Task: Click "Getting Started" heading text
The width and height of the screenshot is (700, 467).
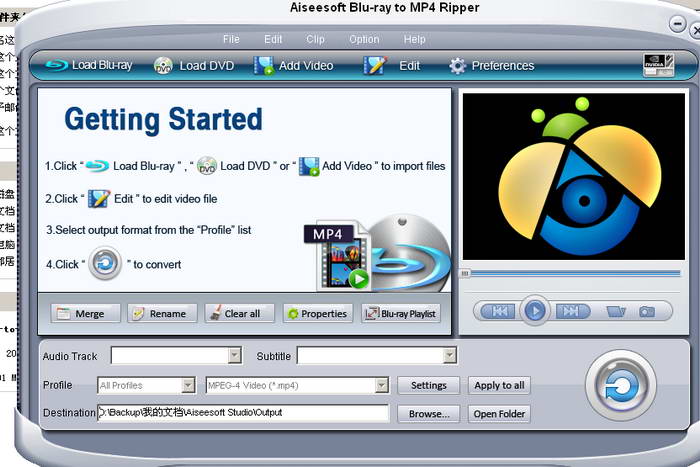Action: (163, 120)
